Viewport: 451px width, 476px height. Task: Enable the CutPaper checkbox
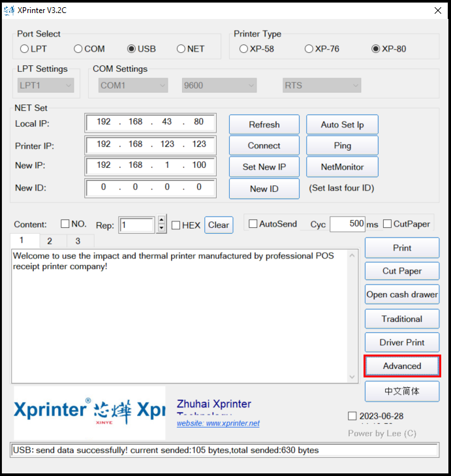(388, 224)
